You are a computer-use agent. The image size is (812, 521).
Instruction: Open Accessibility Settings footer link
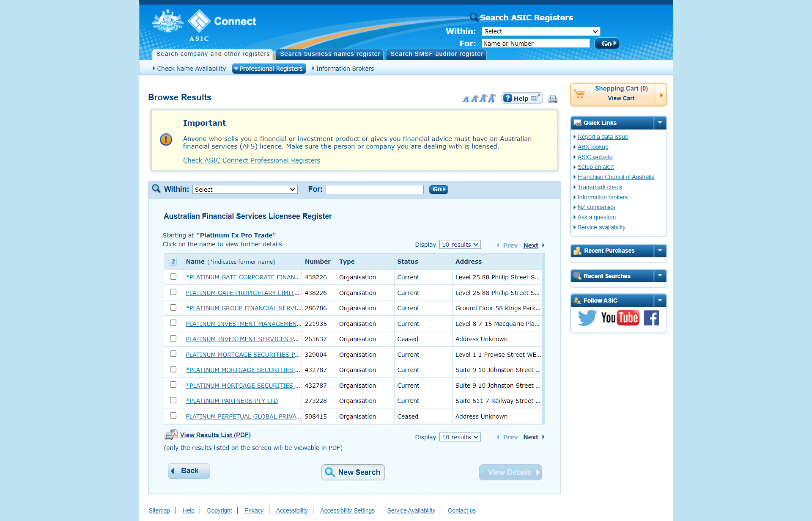[x=347, y=510]
